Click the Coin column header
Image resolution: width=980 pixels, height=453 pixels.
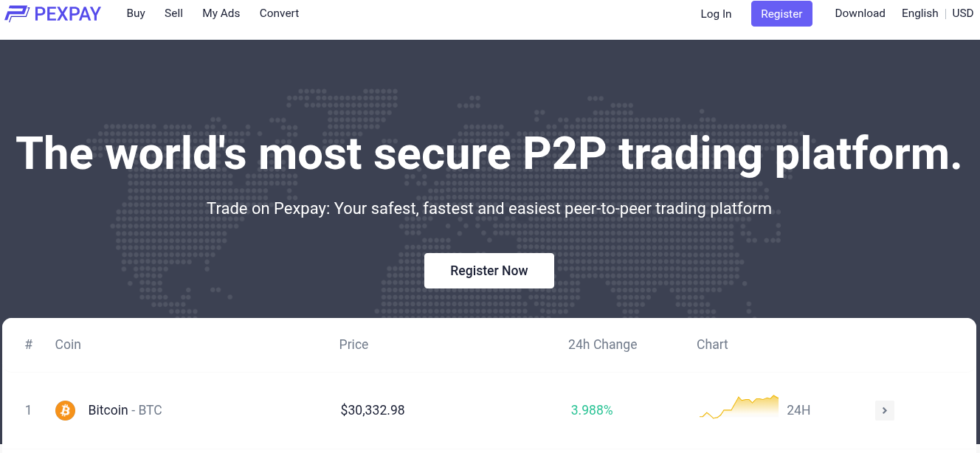click(68, 345)
